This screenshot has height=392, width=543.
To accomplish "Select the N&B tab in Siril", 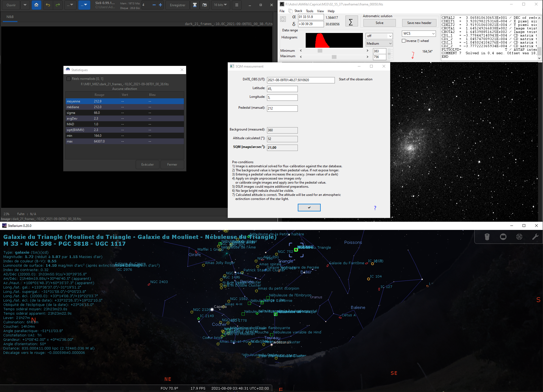I will pyautogui.click(x=10, y=17).
